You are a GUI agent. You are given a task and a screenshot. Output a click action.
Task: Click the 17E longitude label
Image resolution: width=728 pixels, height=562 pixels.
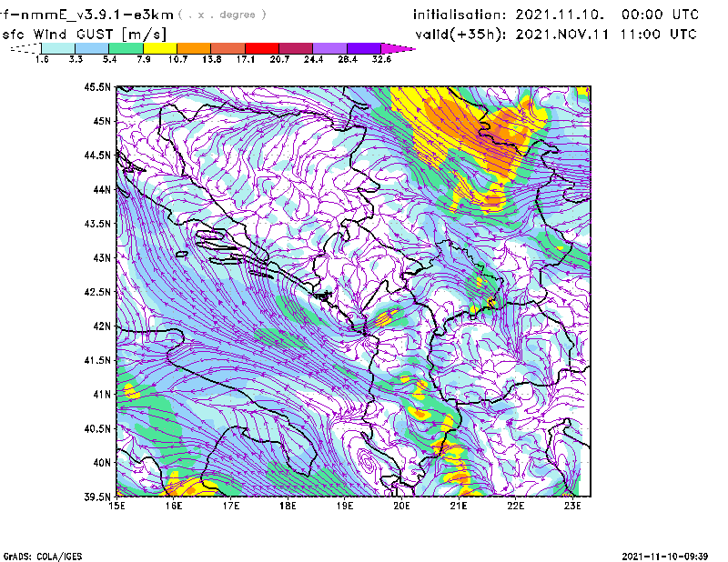point(231,506)
